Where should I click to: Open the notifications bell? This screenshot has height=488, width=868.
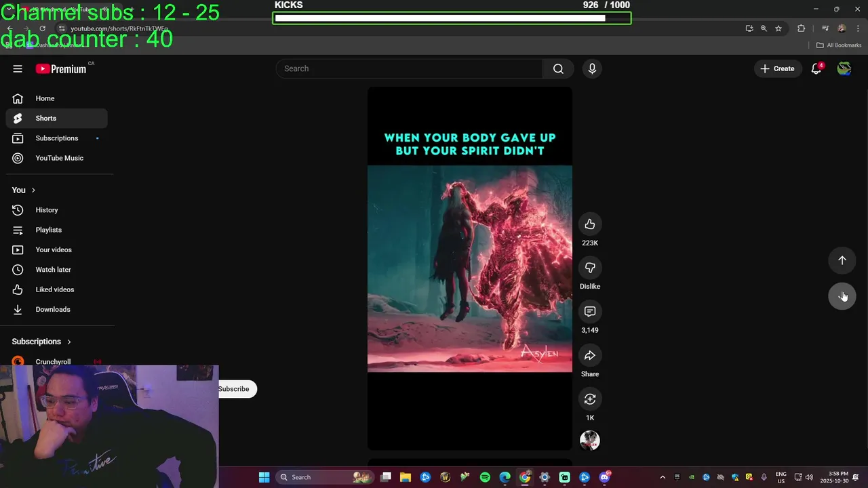tap(816, 68)
